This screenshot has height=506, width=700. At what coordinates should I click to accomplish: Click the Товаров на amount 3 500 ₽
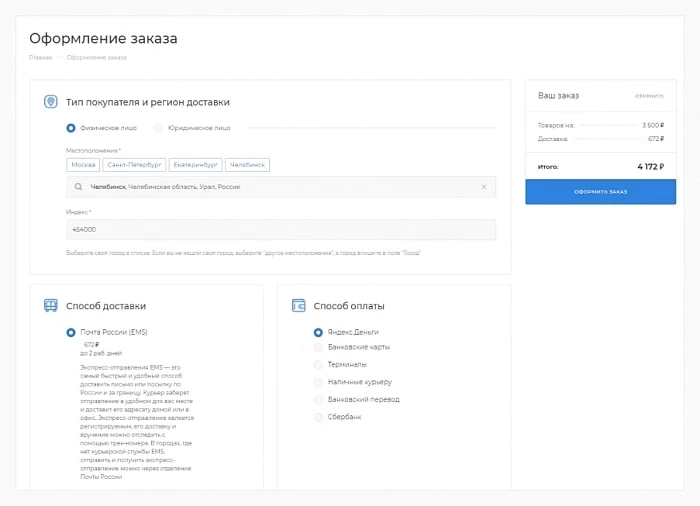(653, 125)
